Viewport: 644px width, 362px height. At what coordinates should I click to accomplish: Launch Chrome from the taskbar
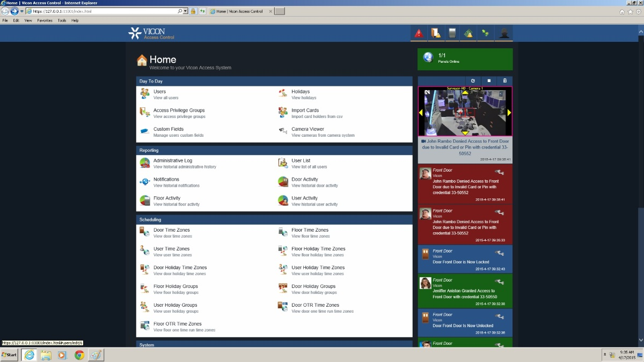click(79, 355)
